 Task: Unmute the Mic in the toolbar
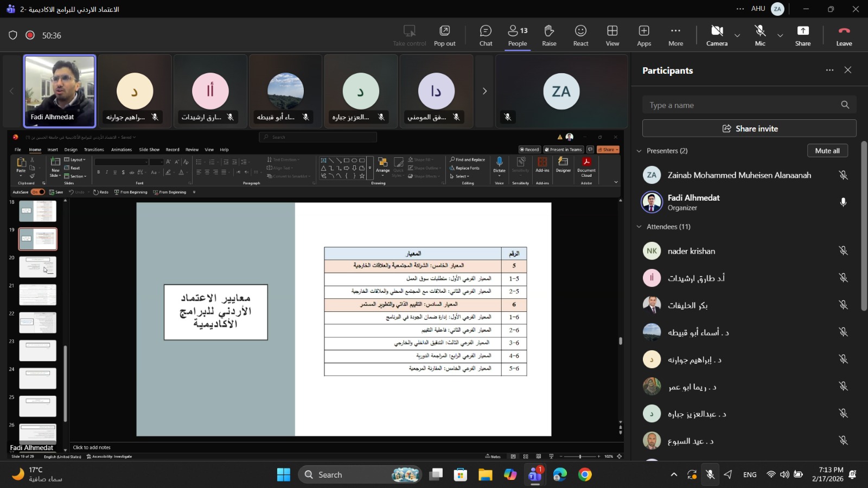[760, 36]
